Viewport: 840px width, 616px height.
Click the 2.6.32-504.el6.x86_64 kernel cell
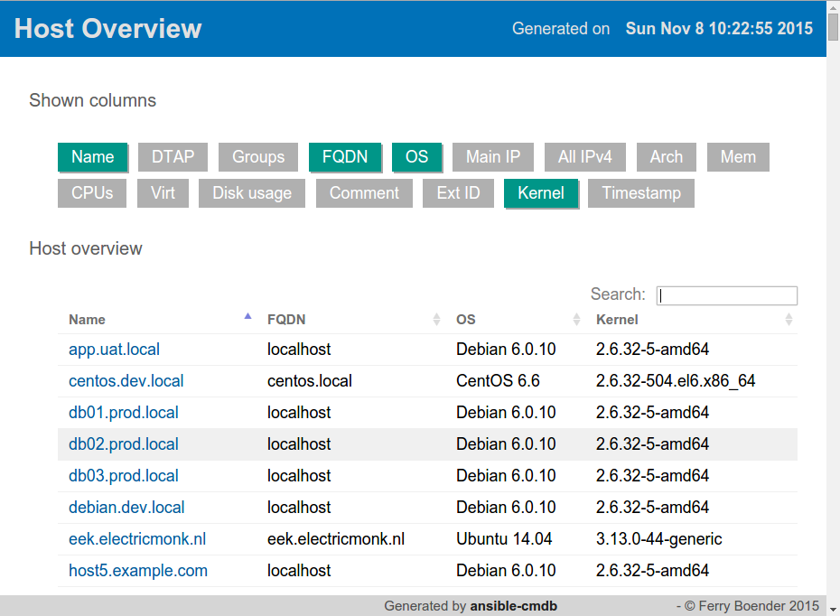pyautogui.click(x=676, y=381)
